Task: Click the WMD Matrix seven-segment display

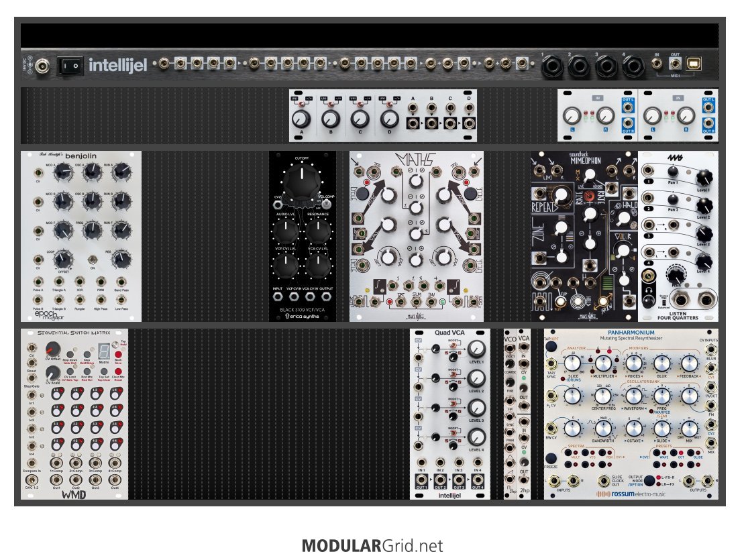Action: [103, 352]
